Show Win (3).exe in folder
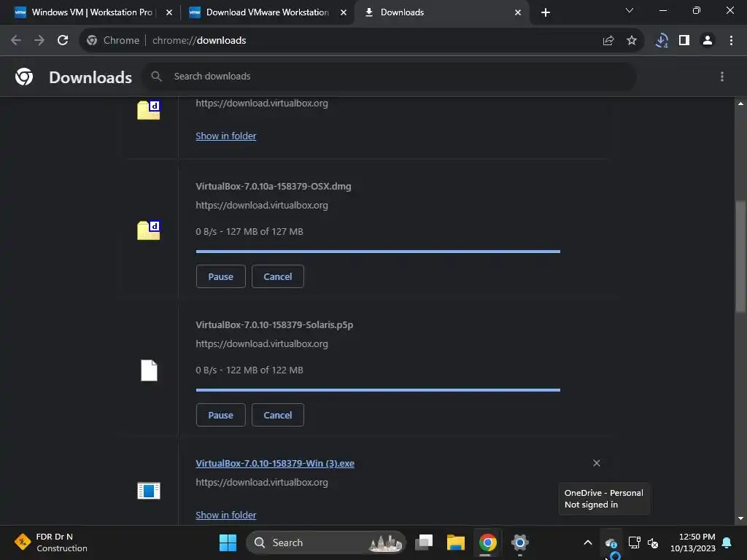This screenshot has width=747, height=560. point(226,516)
